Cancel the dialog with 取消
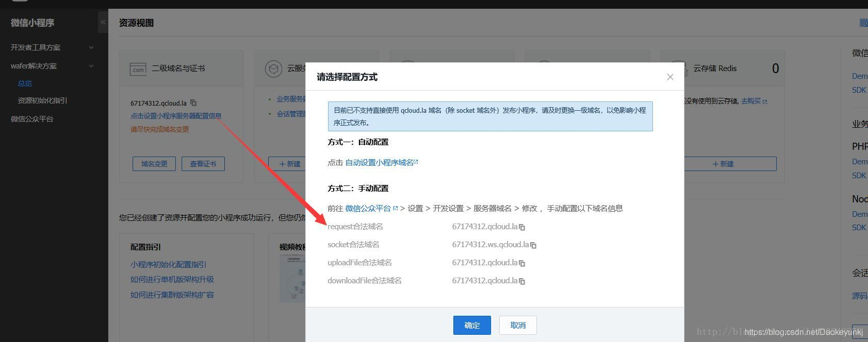Screen dimensions: 868x342 (518, 325)
